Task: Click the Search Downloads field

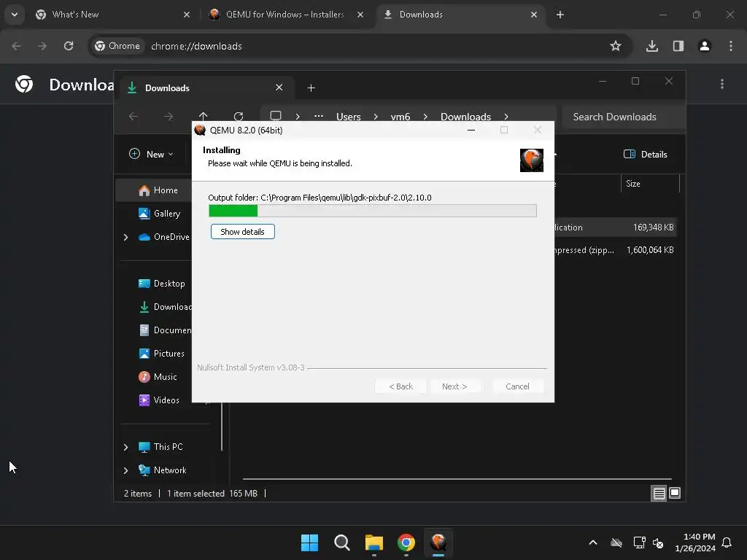Action: tap(624, 117)
